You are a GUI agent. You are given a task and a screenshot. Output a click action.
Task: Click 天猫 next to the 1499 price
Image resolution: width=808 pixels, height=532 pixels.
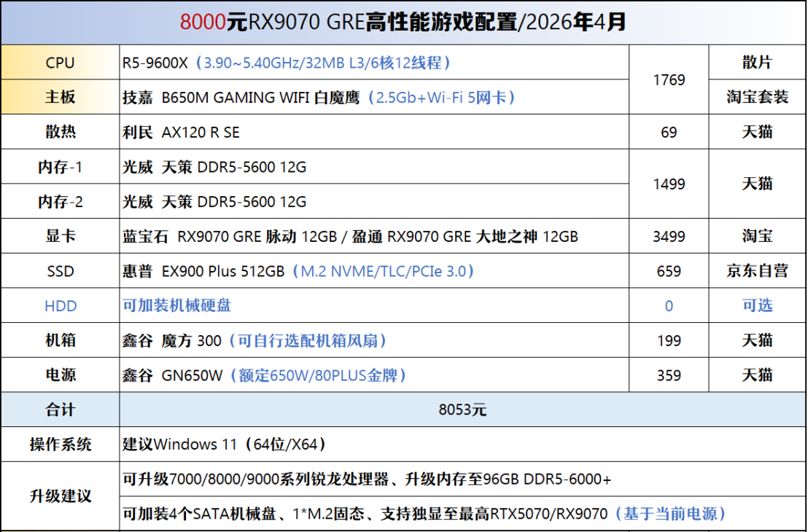[x=758, y=184]
